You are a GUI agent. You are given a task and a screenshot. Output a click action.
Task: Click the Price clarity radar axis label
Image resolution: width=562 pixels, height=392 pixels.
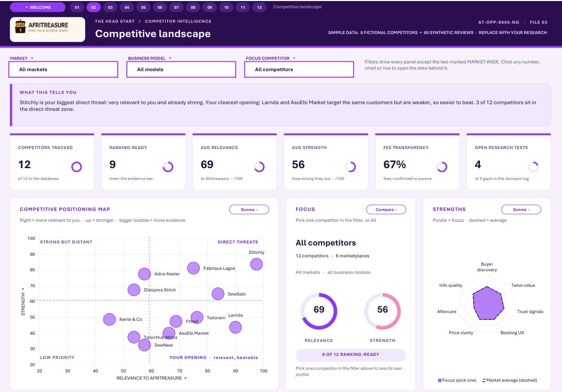tap(461, 333)
